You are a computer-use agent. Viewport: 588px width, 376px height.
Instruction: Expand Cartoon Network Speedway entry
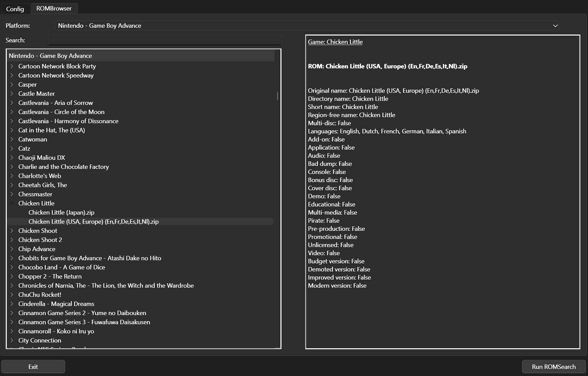tap(12, 75)
